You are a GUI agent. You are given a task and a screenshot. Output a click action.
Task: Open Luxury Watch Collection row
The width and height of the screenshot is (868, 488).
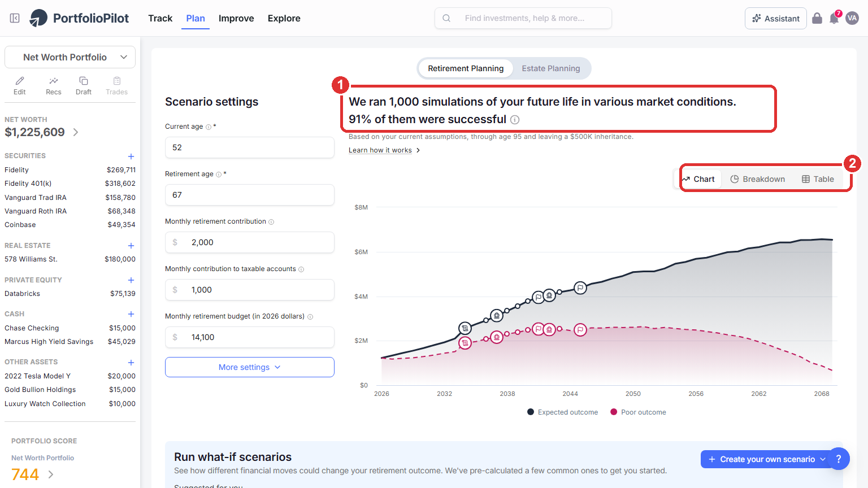point(70,404)
